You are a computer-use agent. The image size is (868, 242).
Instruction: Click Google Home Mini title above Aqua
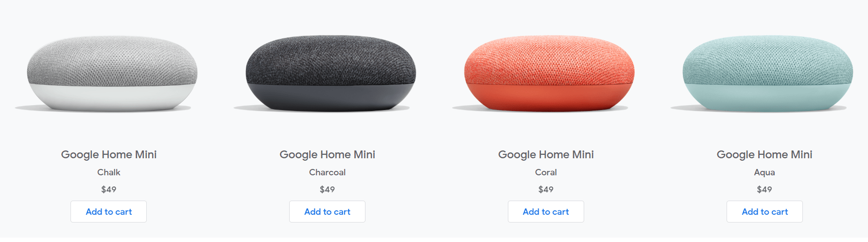coord(764,155)
